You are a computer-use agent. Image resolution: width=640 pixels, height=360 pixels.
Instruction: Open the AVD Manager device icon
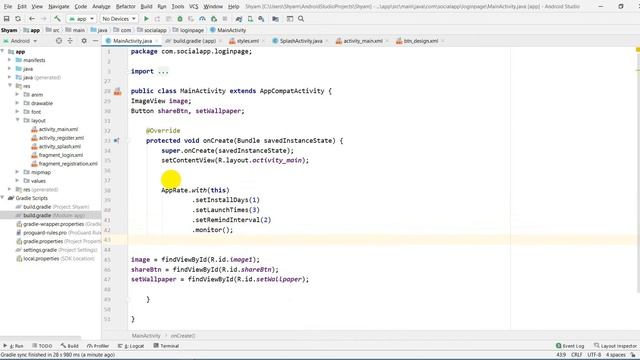250,19
